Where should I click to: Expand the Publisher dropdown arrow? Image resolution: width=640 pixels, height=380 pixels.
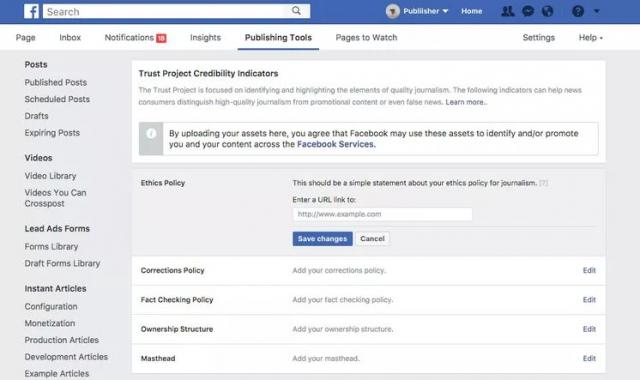(445, 11)
